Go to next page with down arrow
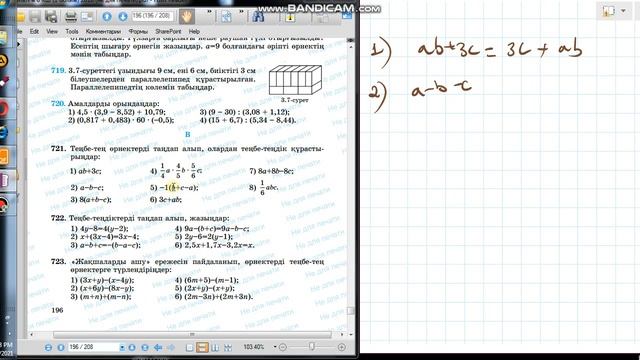Image resolution: width=640 pixels, height=360 pixels. click(122, 17)
